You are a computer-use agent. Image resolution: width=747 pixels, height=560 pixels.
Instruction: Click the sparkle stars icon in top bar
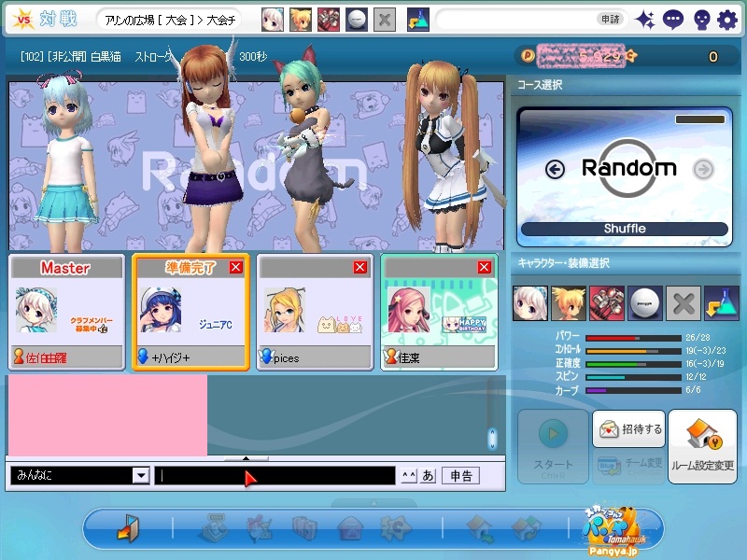coord(645,20)
